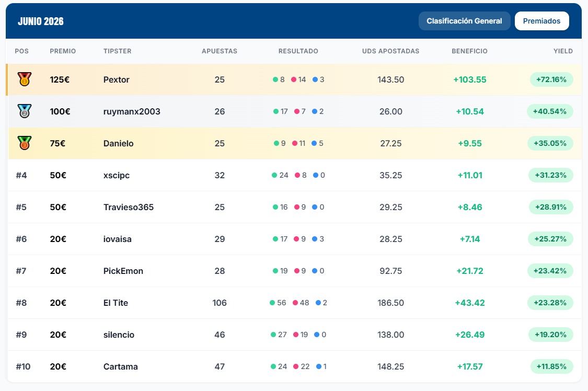Click the tipster name PickEmon
This screenshot has height=391, width=588.
[123, 271]
